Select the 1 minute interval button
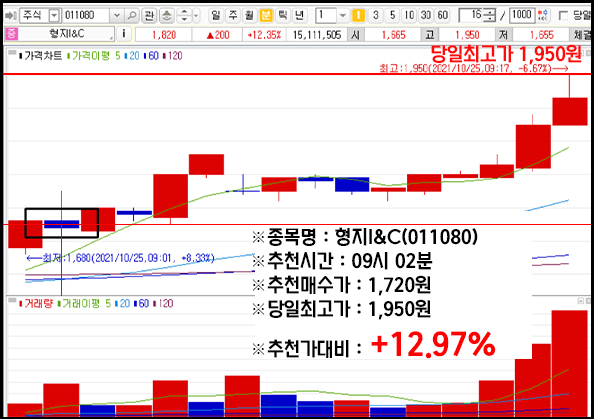Screen dimensions: 594x419 (x=358, y=16)
